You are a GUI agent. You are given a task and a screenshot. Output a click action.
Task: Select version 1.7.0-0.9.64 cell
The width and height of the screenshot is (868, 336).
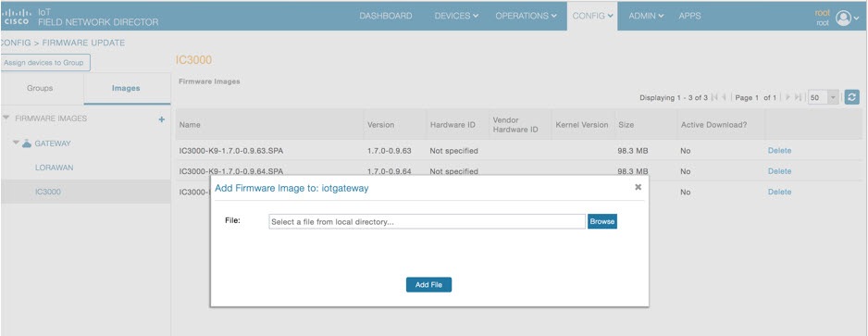point(390,171)
